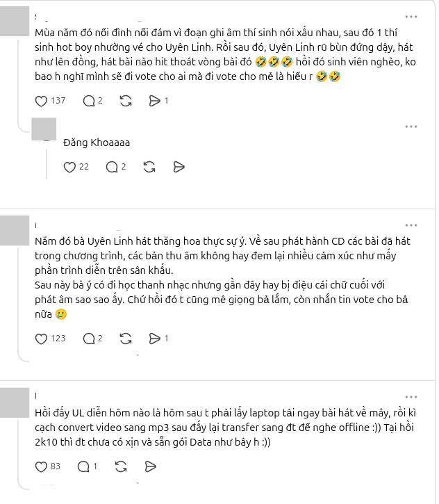Share the Đăng Khoaaaa reply
This screenshot has height=504, width=439.
pos(179,167)
